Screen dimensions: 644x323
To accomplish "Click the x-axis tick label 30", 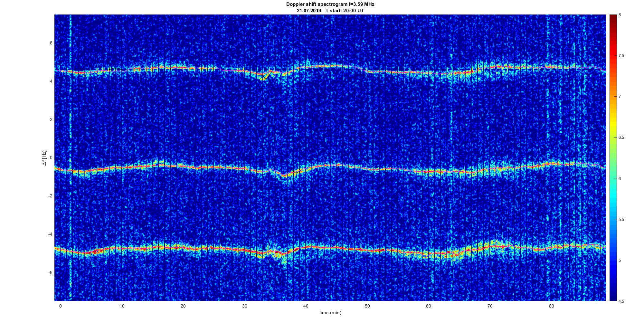I will pos(244,306).
